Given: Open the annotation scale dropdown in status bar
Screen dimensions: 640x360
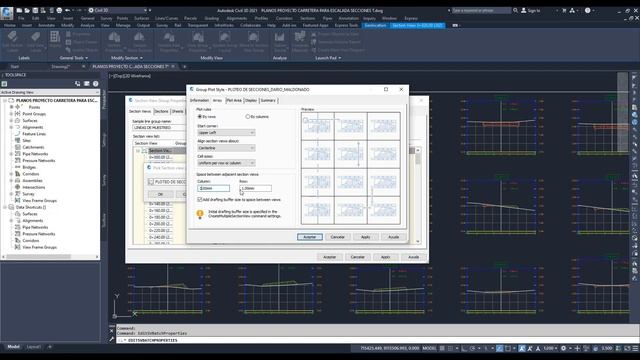Looking at the screenshot, I should pyautogui.click(x=551, y=348).
